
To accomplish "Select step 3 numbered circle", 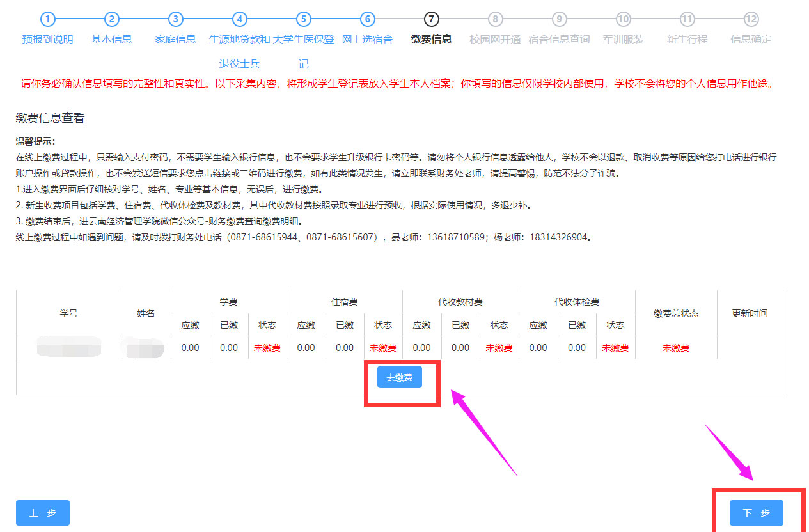I will 176,19.
